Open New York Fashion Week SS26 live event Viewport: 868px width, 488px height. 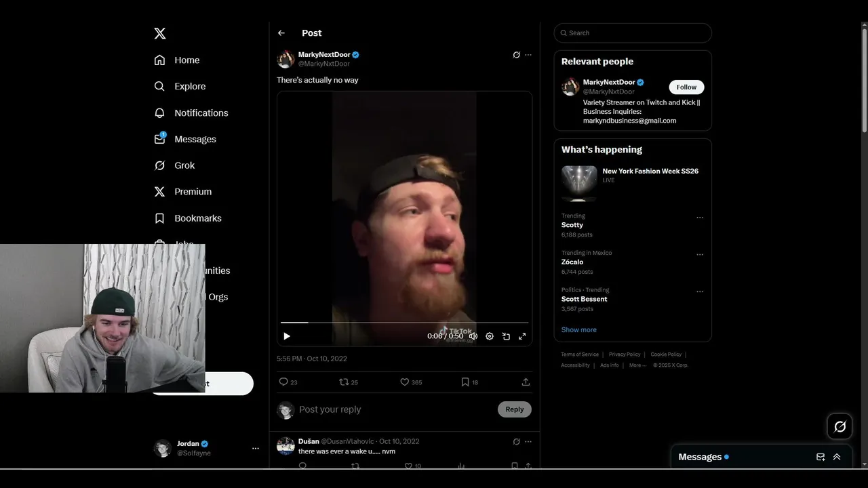click(632, 184)
